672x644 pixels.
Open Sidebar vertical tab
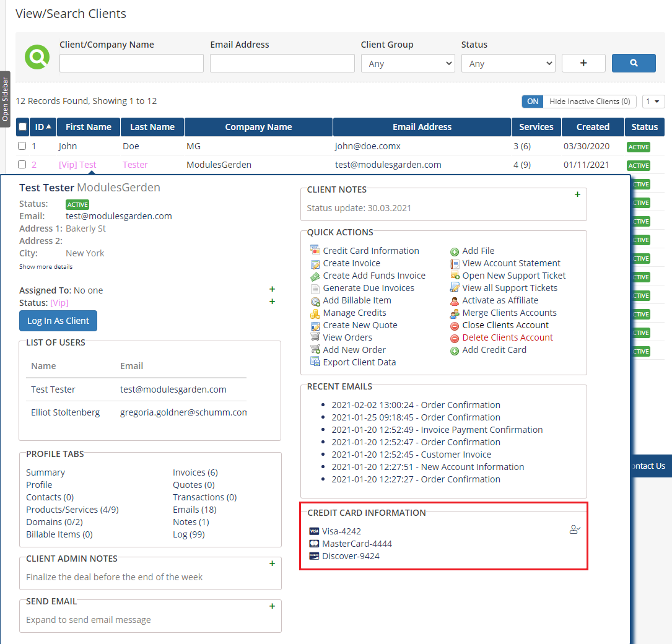pos(5,100)
